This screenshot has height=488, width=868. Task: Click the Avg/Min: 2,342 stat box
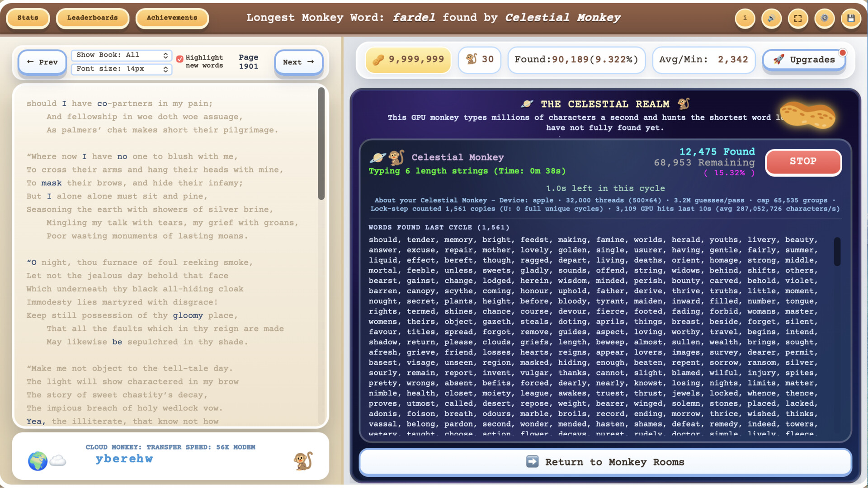click(x=703, y=60)
